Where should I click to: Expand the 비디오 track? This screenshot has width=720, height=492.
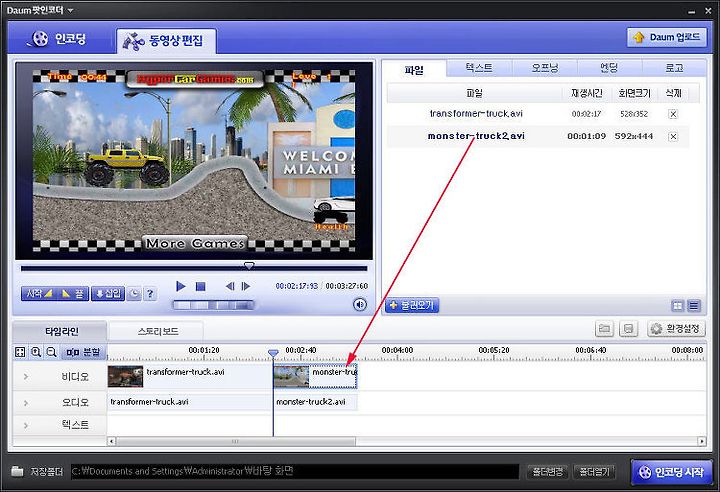[x=26, y=376]
